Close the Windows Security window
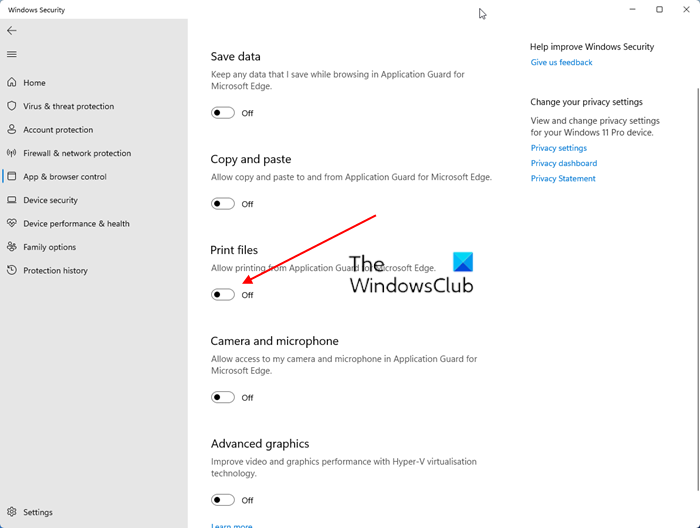The image size is (700, 528). click(x=686, y=9)
